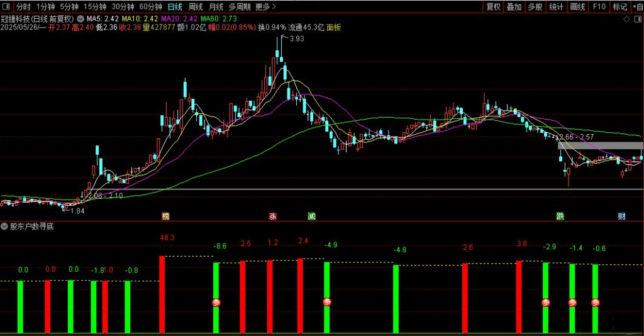Expand the 股东户数寻底 indicator menu arrow
This screenshot has width=644, height=336.
point(5,227)
